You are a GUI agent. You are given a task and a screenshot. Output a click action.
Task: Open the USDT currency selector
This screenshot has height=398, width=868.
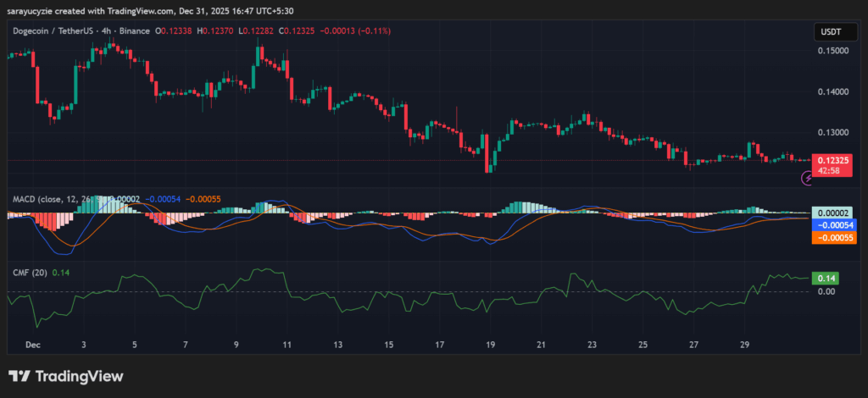coord(827,31)
